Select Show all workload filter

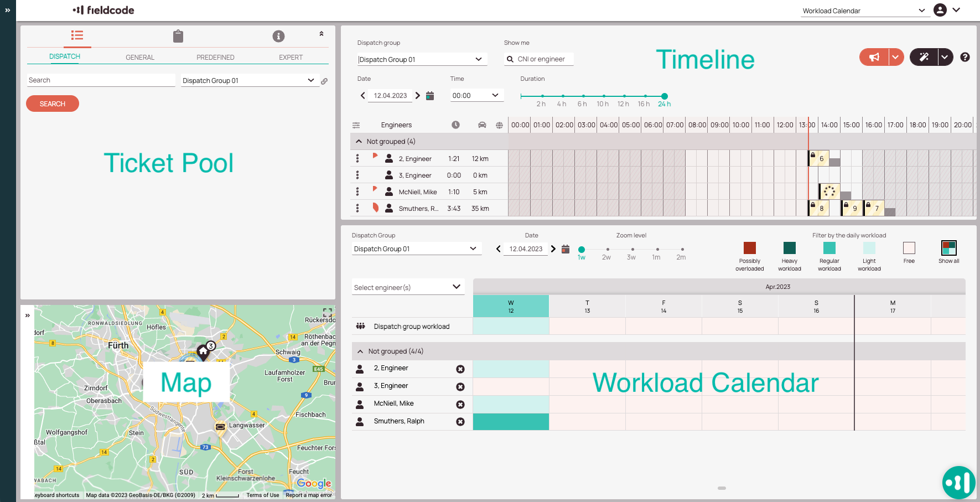tap(948, 248)
